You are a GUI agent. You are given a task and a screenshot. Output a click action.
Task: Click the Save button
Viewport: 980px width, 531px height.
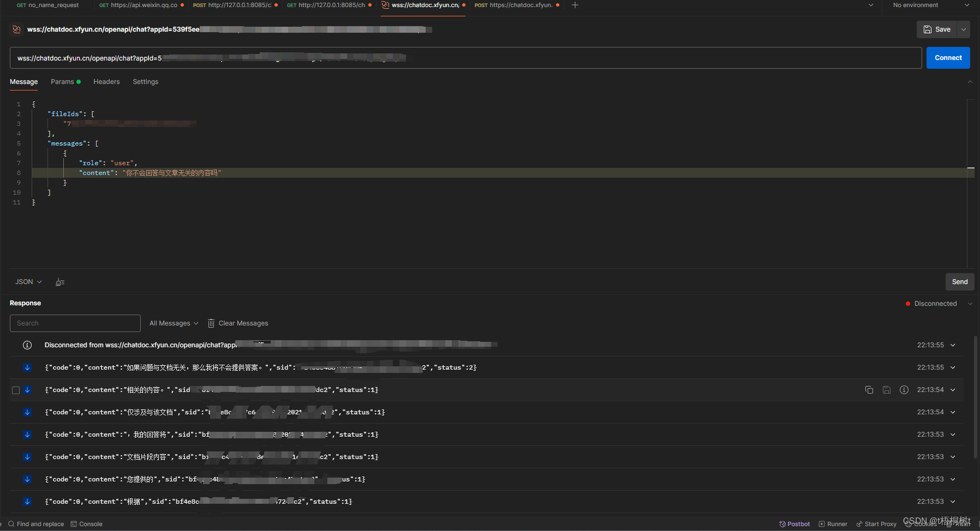(937, 29)
